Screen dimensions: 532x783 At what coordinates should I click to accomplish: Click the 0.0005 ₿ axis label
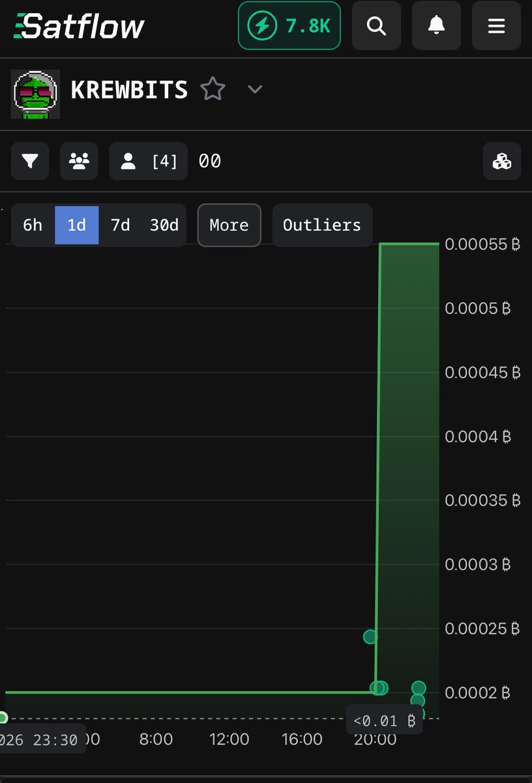[478, 308]
